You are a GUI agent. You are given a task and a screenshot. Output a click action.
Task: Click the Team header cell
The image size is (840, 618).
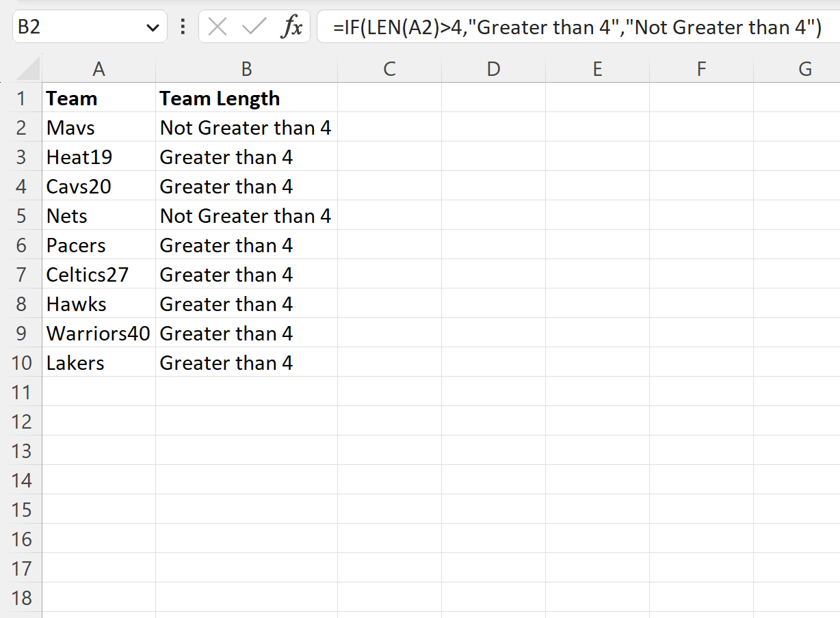click(x=99, y=98)
